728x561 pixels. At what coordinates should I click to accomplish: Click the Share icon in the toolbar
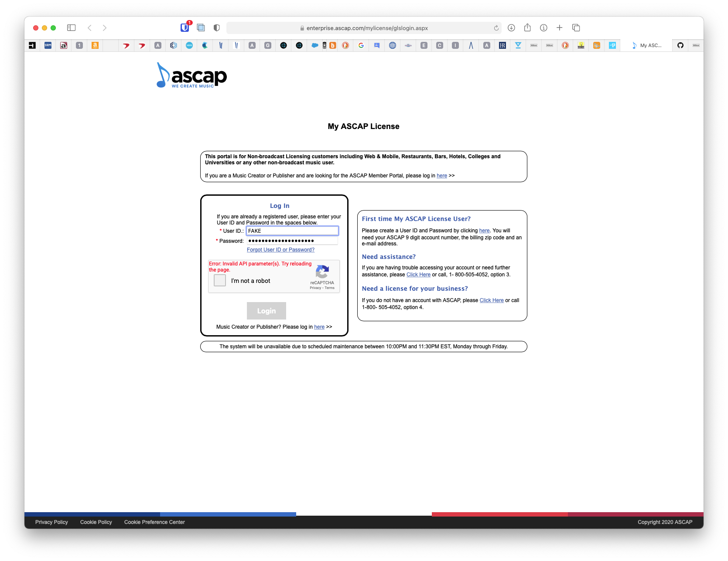click(x=527, y=27)
